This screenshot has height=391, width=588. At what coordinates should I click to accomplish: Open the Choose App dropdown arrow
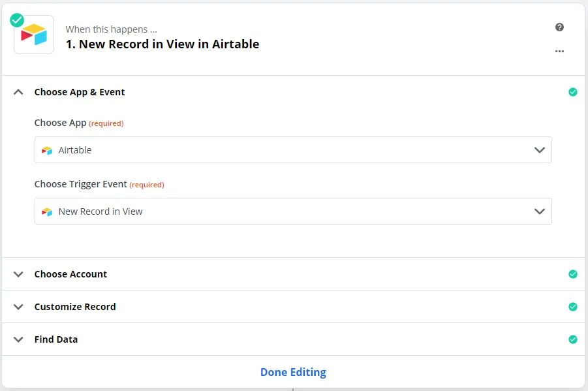coord(539,150)
